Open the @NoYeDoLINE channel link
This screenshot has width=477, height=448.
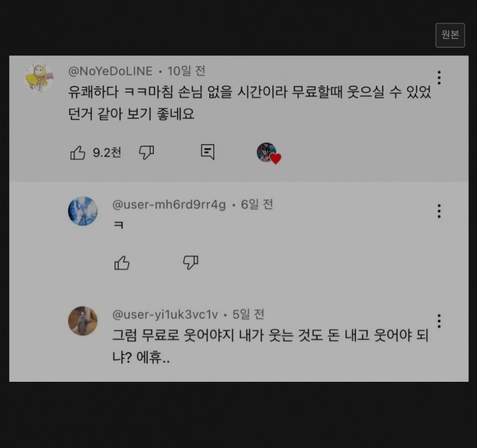pyautogui.click(x=110, y=71)
